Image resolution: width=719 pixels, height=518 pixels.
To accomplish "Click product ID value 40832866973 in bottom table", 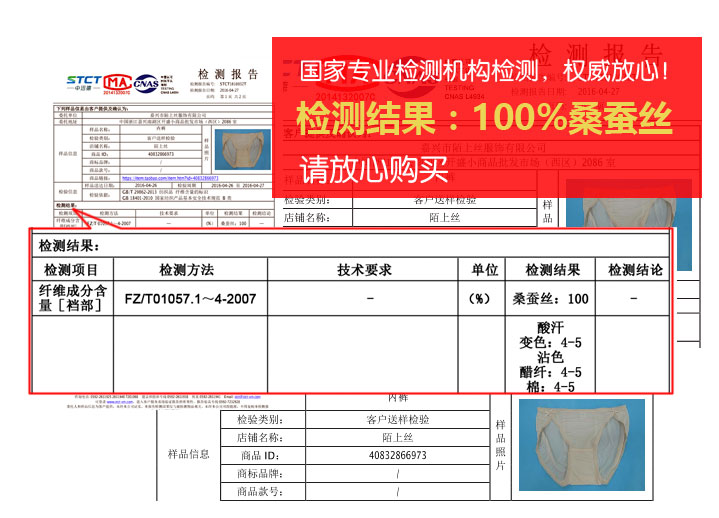I will tap(398, 455).
